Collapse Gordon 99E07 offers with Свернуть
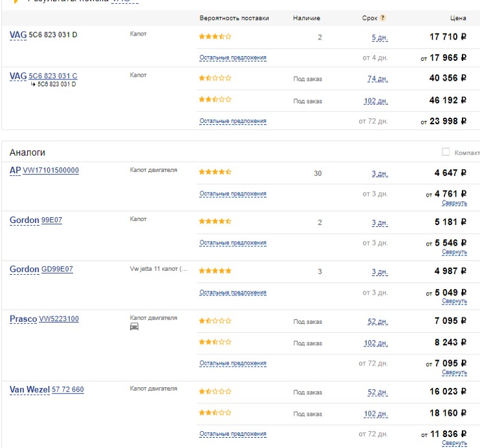The image size is (480, 448). pos(454,252)
